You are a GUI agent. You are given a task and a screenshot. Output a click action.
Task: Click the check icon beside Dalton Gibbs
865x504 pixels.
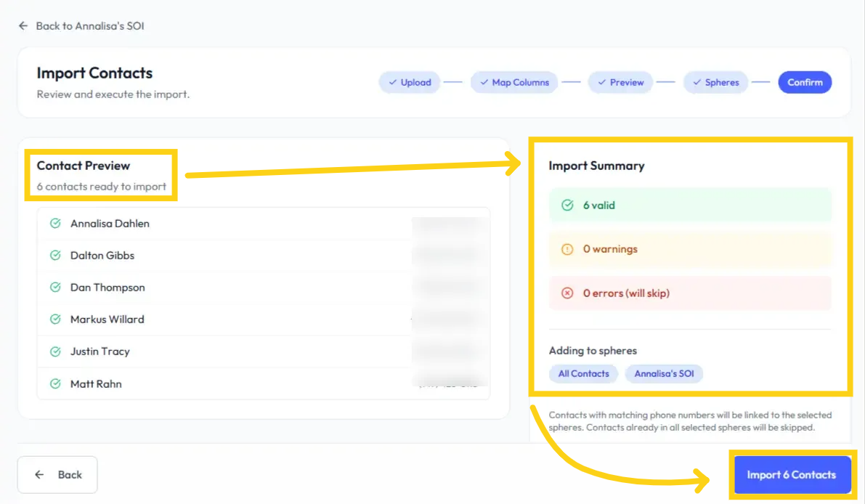point(55,256)
